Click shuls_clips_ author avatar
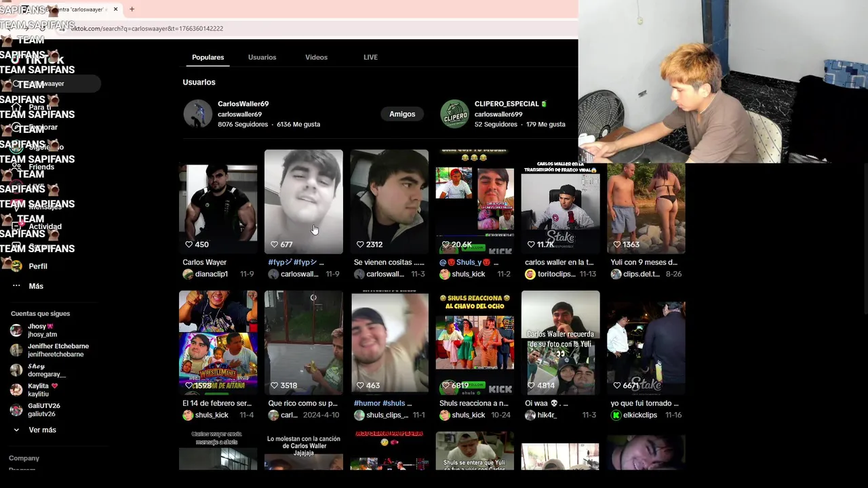This screenshot has height=488, width=868. click(359, 415)
